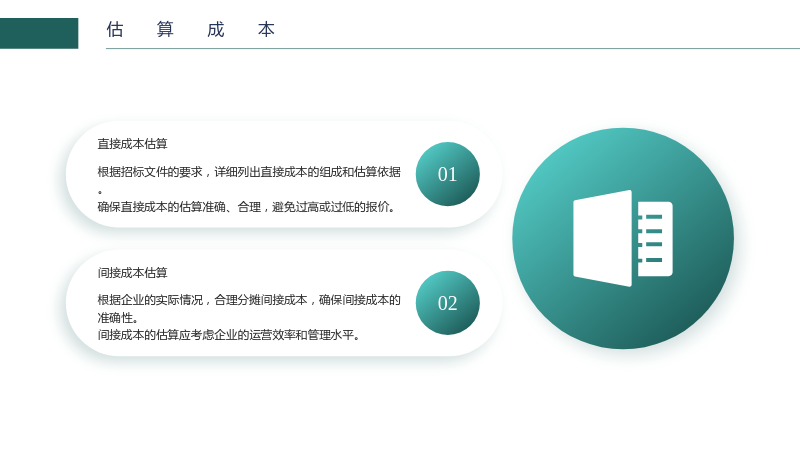Select the teal 01 number circle

click(x=447, y=174)
